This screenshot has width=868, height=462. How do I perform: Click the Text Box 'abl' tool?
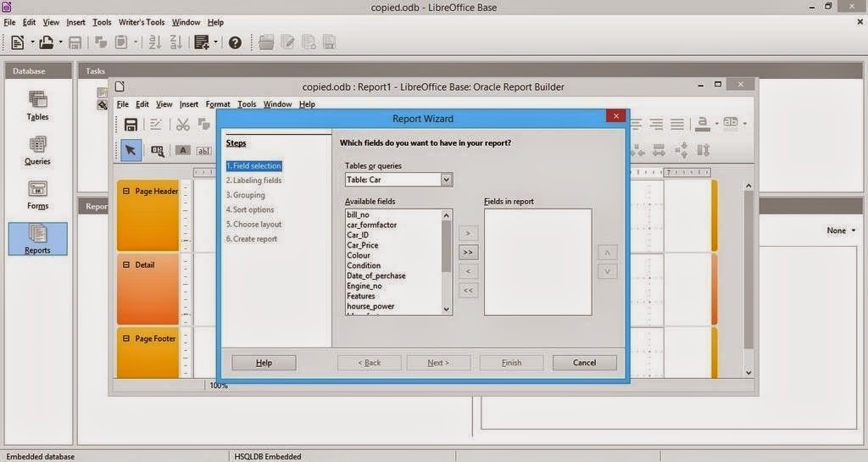pos(203,151)
